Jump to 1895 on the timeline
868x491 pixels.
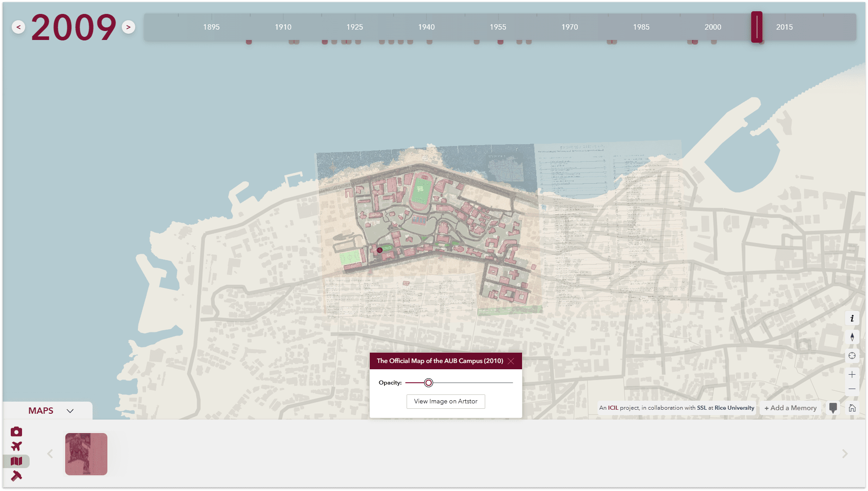(x=211, y=27)
